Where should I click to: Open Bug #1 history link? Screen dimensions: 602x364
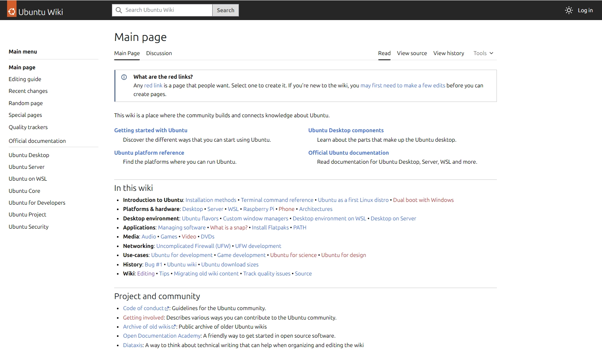[x=154, y=264]
